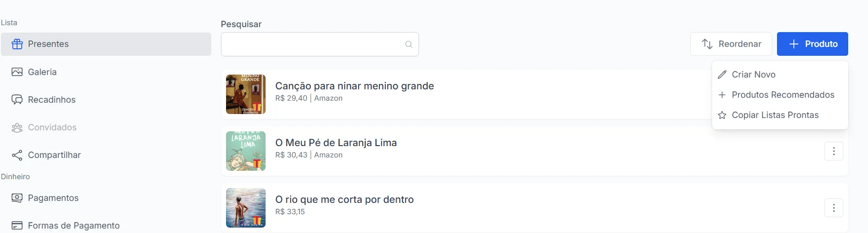
Task: Toggle the blue Produto dropdown button
Action: pyautogui.click(x=812, y=44)
